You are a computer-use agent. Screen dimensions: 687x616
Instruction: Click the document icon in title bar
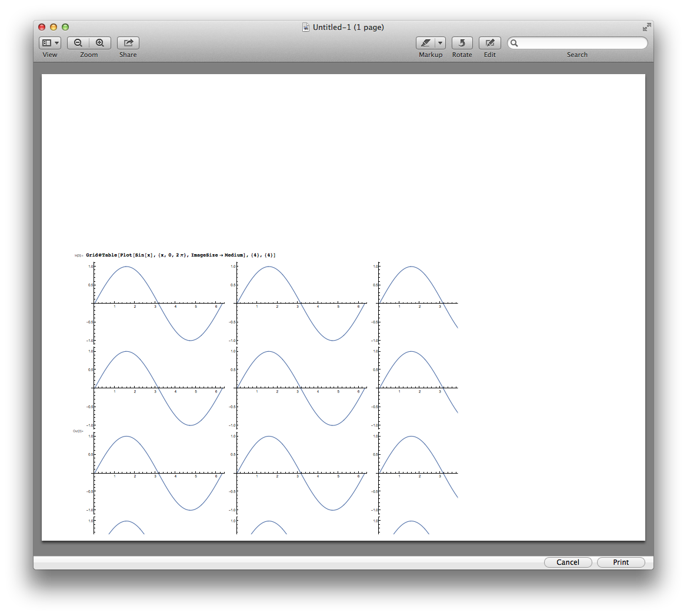306,27
